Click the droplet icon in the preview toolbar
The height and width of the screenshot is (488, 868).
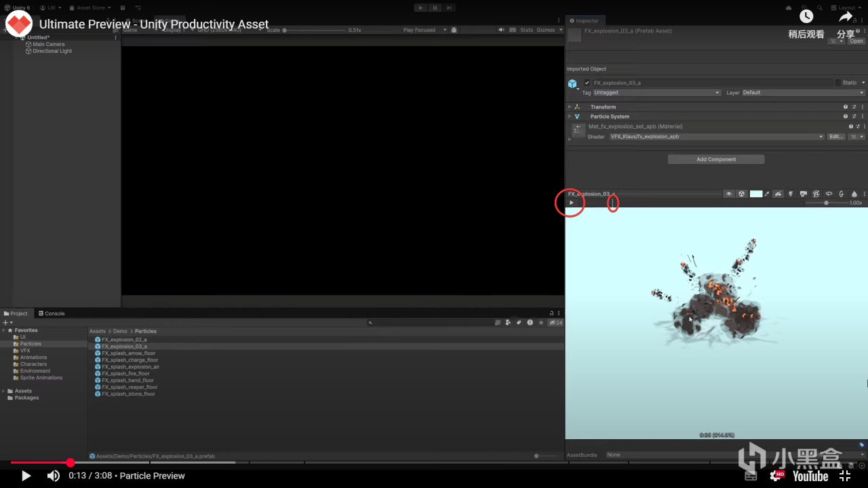pos(854,194)
